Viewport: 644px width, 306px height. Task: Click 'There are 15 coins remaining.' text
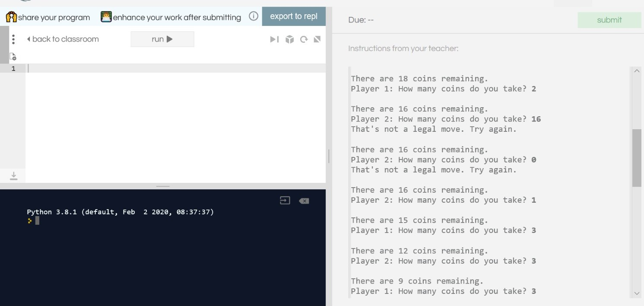click(419, 220)
